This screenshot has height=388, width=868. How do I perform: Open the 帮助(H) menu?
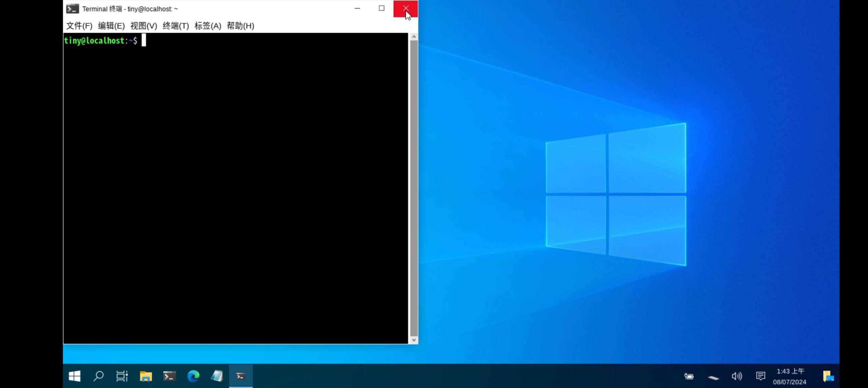coord(240,26)
